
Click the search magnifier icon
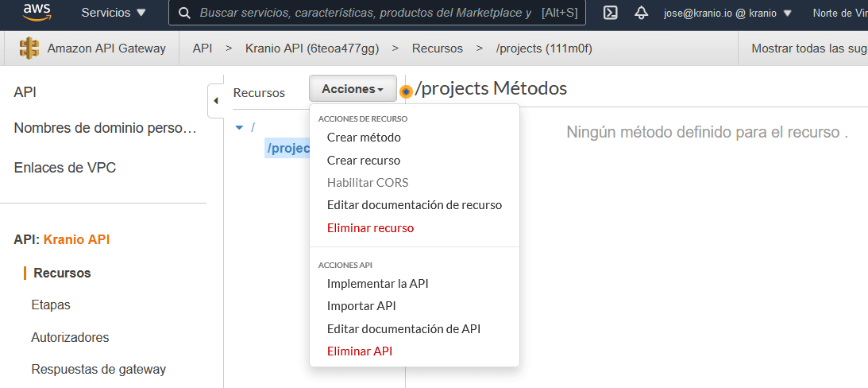point(184,13)
